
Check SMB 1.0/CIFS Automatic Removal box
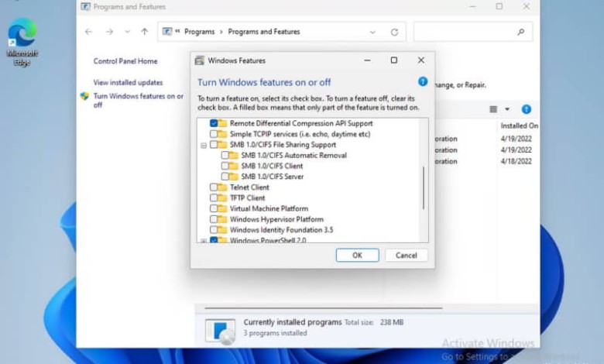pyautogui.click(x=225, y=155)
